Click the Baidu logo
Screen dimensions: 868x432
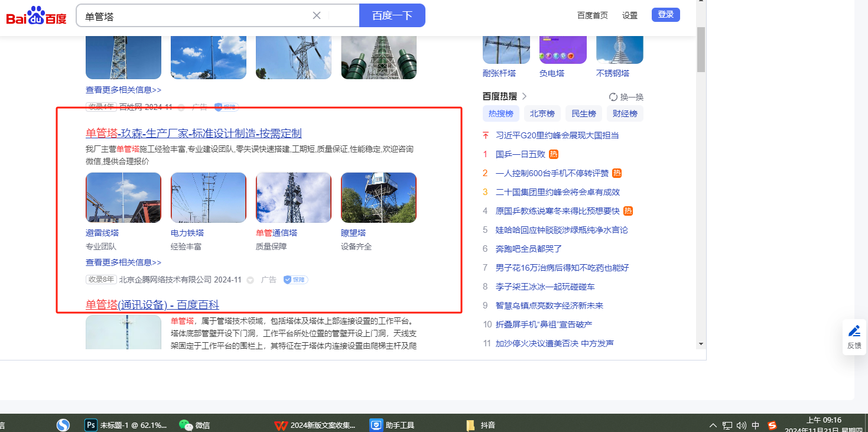click(37, 15)
